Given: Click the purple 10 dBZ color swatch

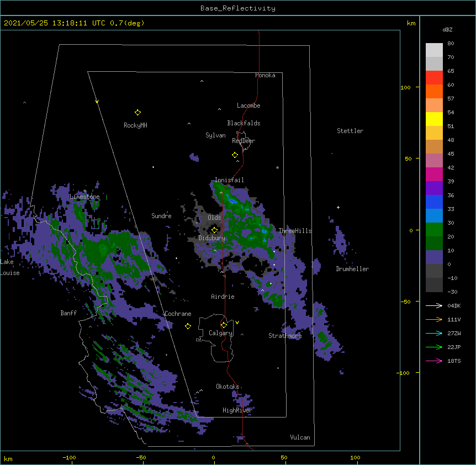Looking at the screenshot, I should [434, 257].
